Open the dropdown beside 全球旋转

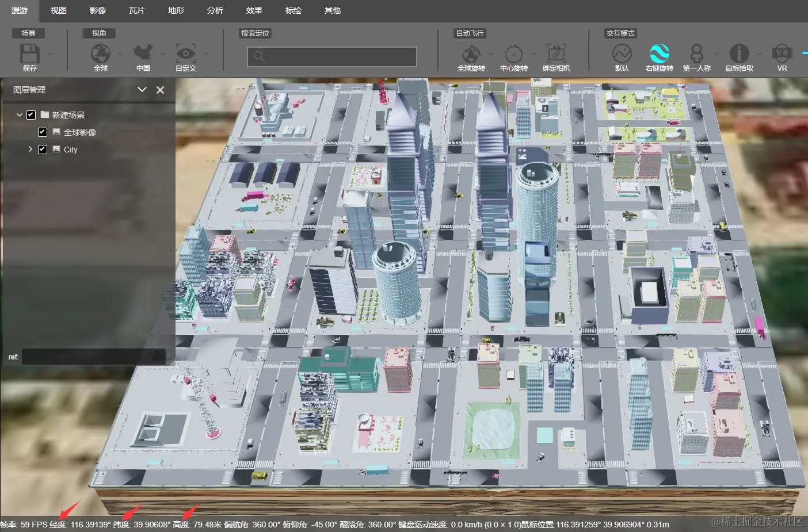[491, 53]
